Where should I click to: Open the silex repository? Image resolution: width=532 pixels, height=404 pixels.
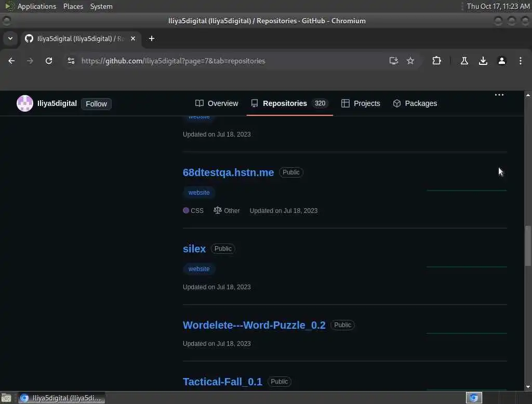tap(194, 249)
